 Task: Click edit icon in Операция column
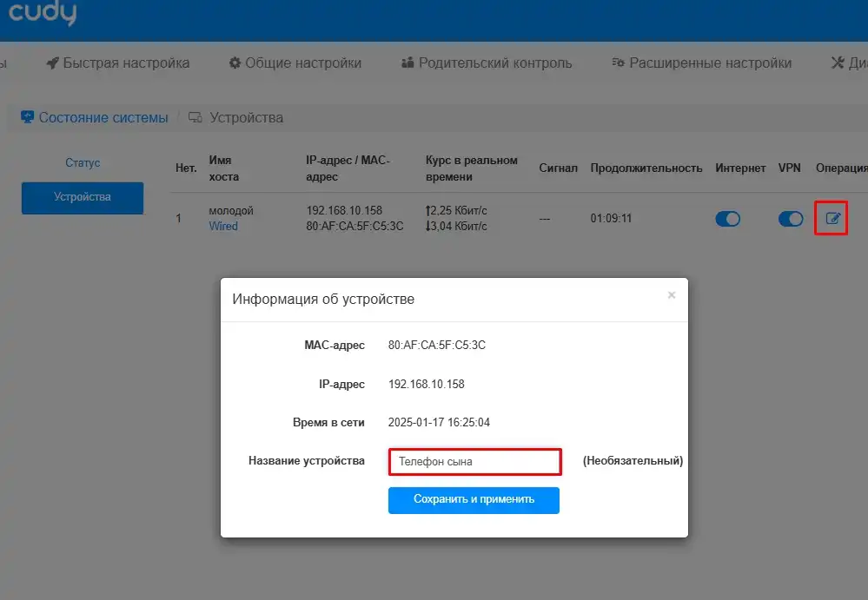coord(832,219)
